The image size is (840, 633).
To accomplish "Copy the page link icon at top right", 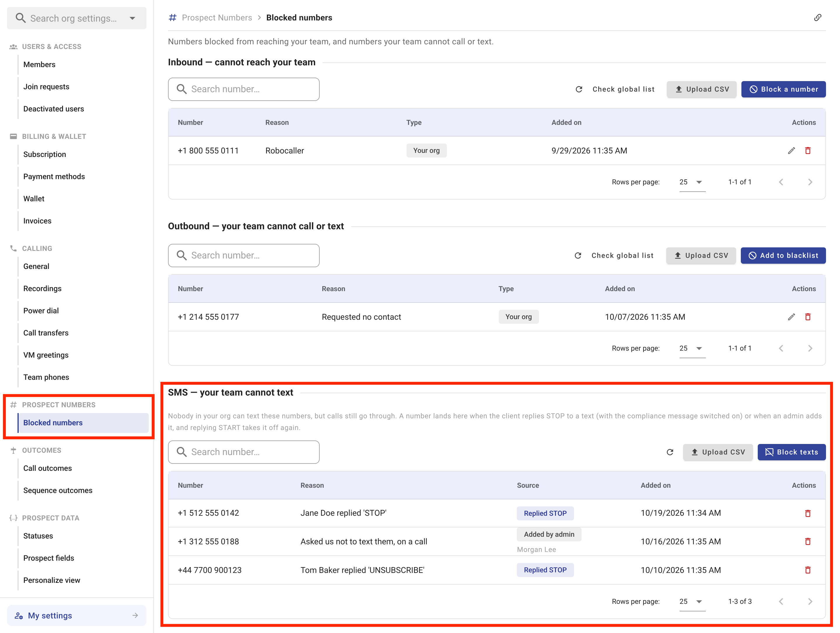I will tap(818, 18).
